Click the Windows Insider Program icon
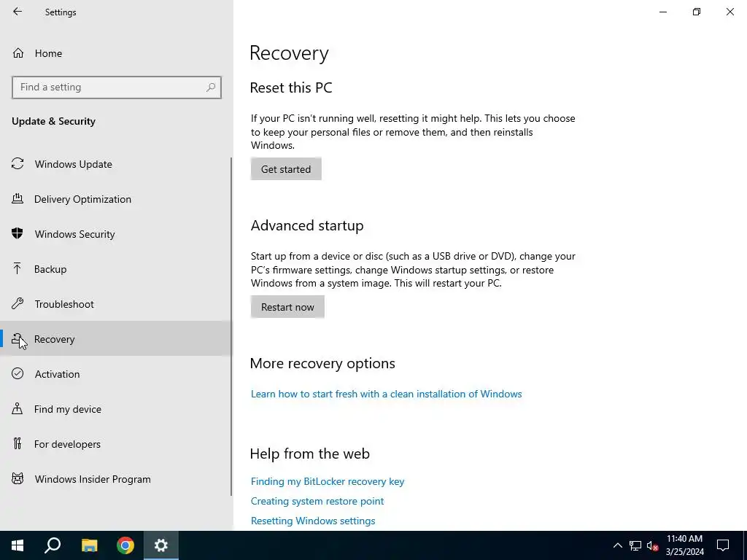 coord(18,478)
